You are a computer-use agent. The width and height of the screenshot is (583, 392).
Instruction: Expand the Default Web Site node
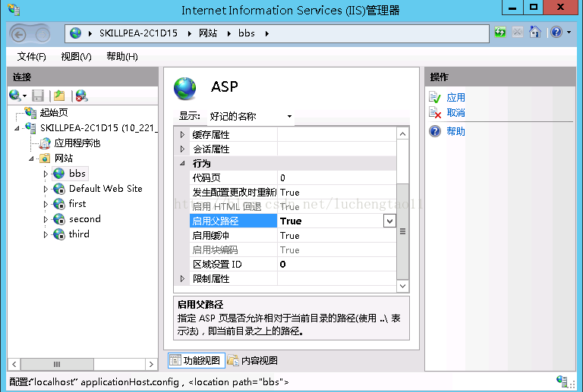point(46,189)
